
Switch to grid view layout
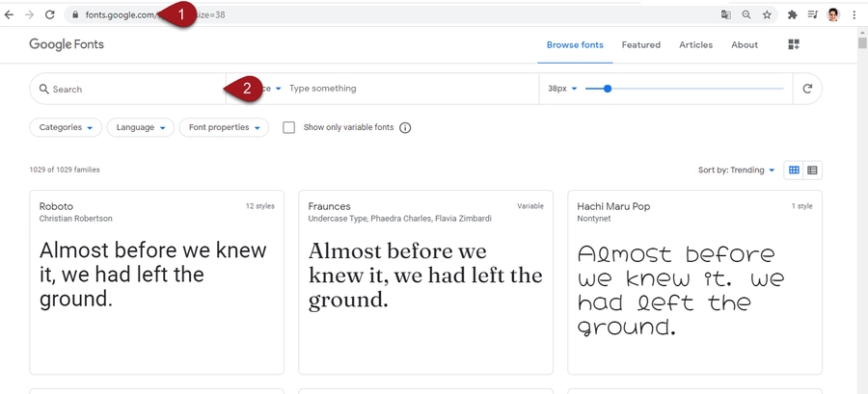point(794,171)
